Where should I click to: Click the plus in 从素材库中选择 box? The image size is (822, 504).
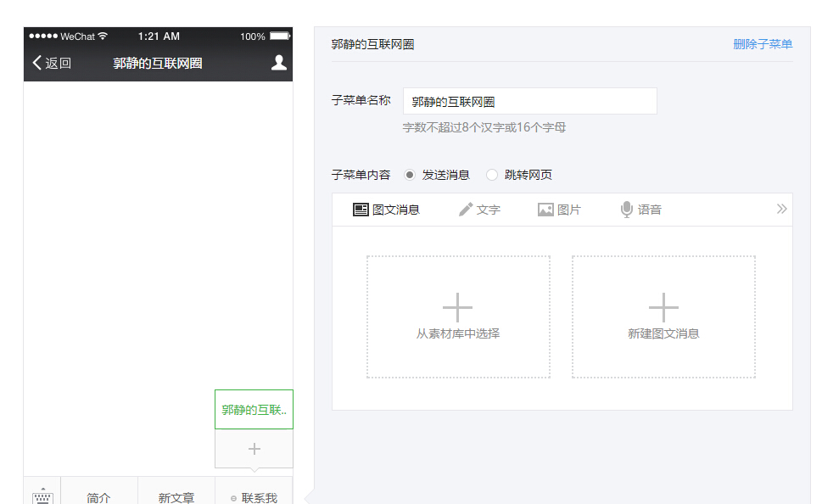tap(458, 307)
